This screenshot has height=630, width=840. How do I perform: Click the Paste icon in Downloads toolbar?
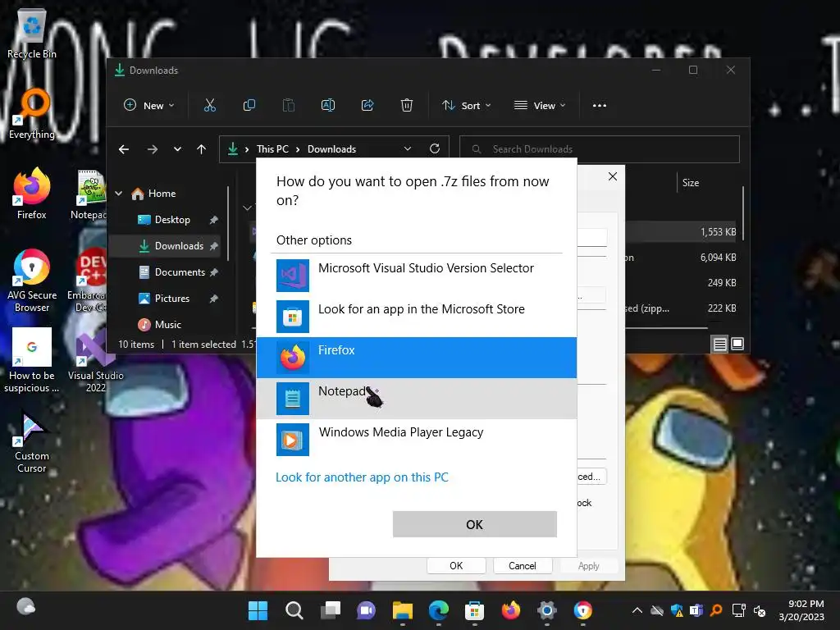click(289, 106)
